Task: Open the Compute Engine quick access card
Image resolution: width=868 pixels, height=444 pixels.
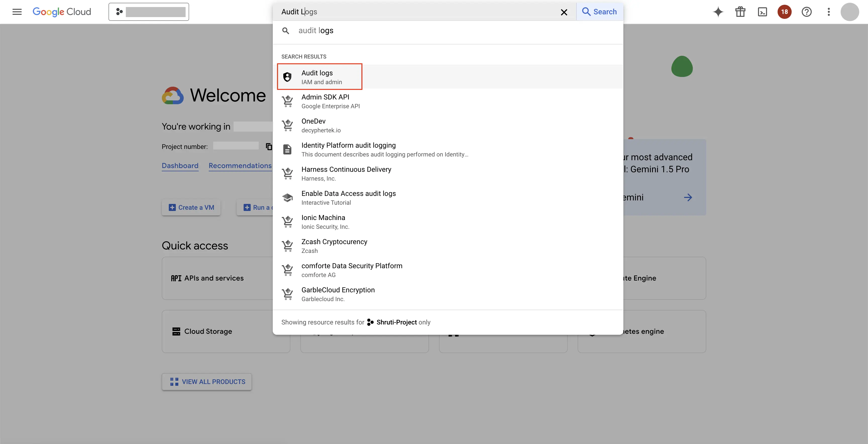Action: coord(665,278)
